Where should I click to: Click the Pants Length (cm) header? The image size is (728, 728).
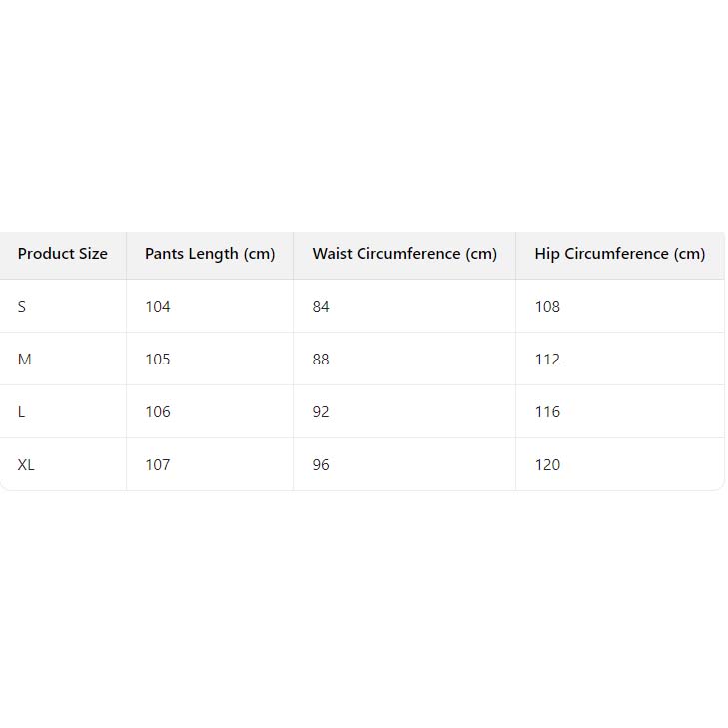tap(210, 254)
